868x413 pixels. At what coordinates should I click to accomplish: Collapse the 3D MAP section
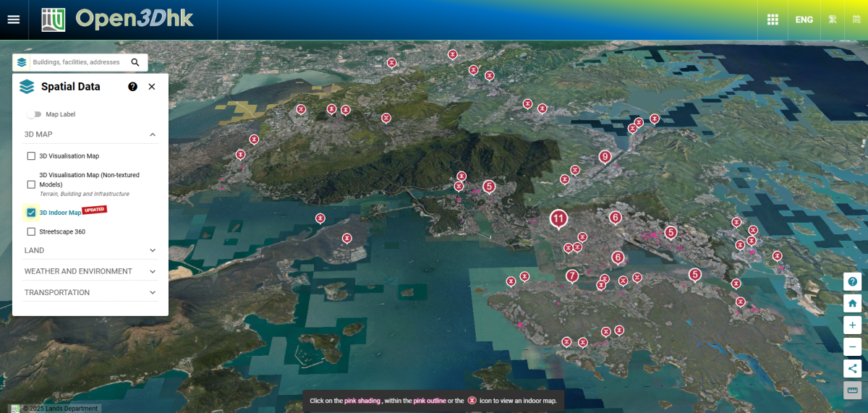pos(153,135)
